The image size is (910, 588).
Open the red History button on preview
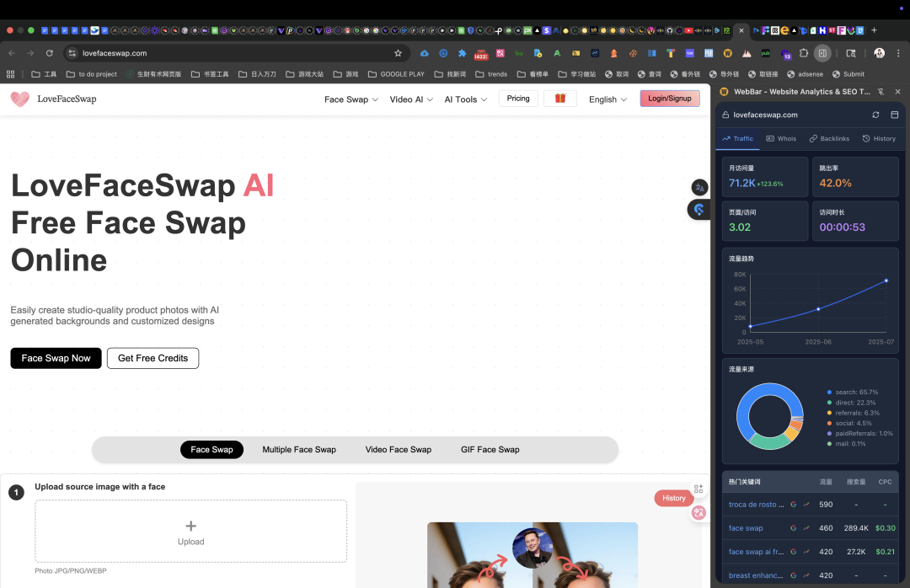pyautogui.click(x=674, y=498)
